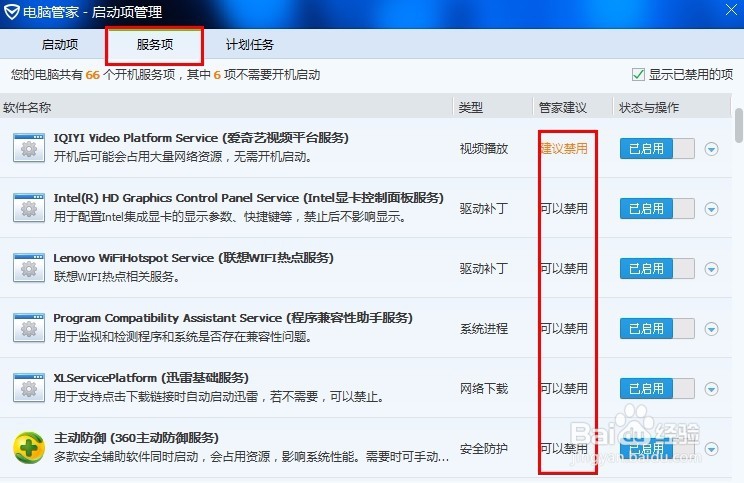Select Intel(R) HD Graphics Control Panel Service title

click(248, 197)
